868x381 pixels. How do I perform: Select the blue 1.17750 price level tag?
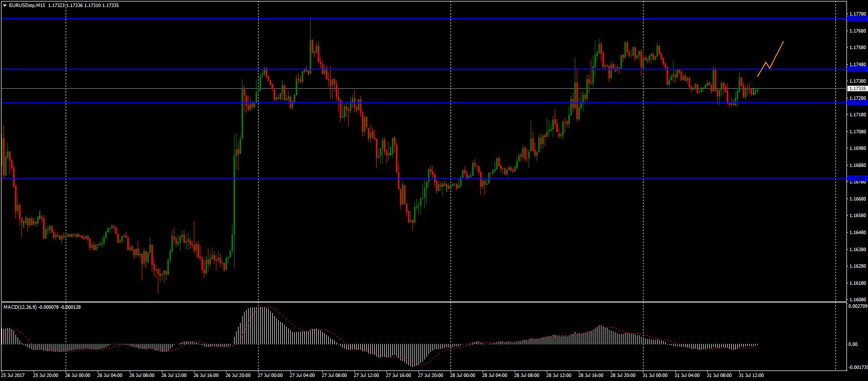click(x=857, y=19)
